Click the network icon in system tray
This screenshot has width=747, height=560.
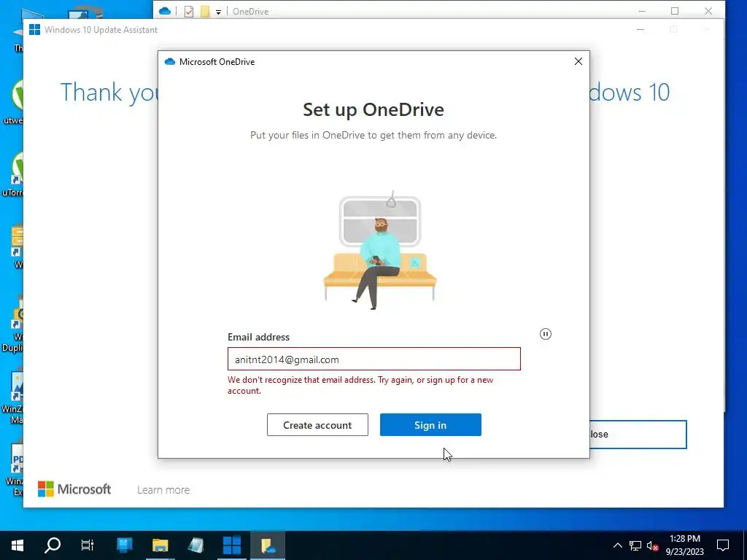pyautogui.click(x=635, y=545)
